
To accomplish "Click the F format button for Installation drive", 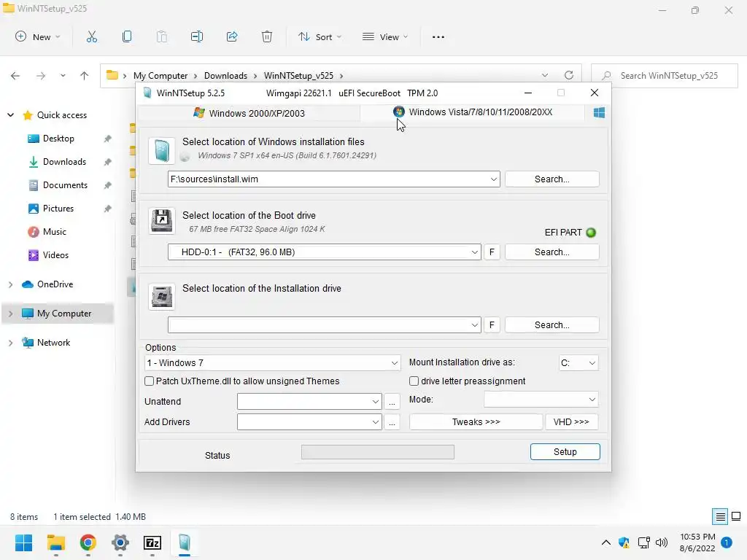I will tap(492, 324).
